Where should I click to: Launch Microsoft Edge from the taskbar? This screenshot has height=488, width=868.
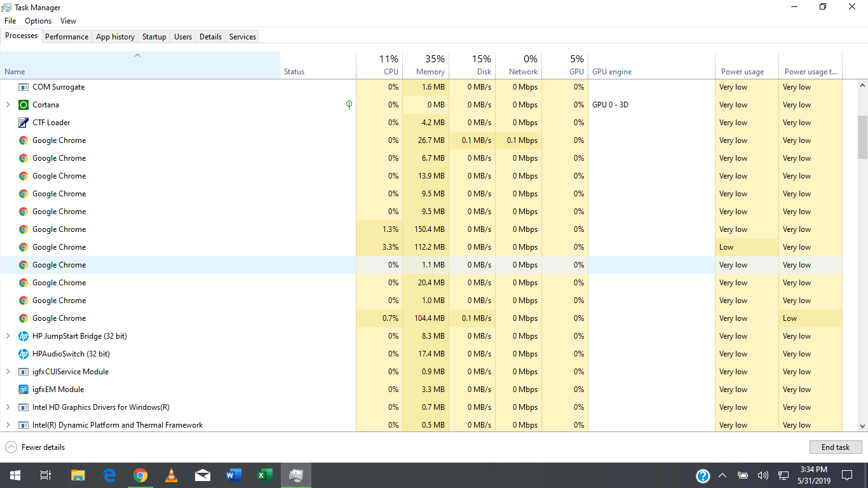coord(109,475)
